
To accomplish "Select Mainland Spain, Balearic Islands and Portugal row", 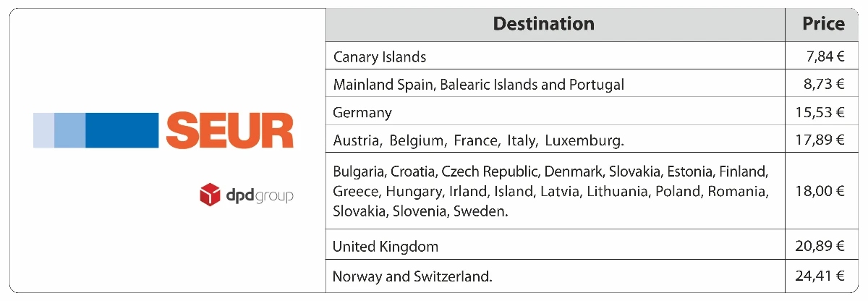I will click(556, 84).
